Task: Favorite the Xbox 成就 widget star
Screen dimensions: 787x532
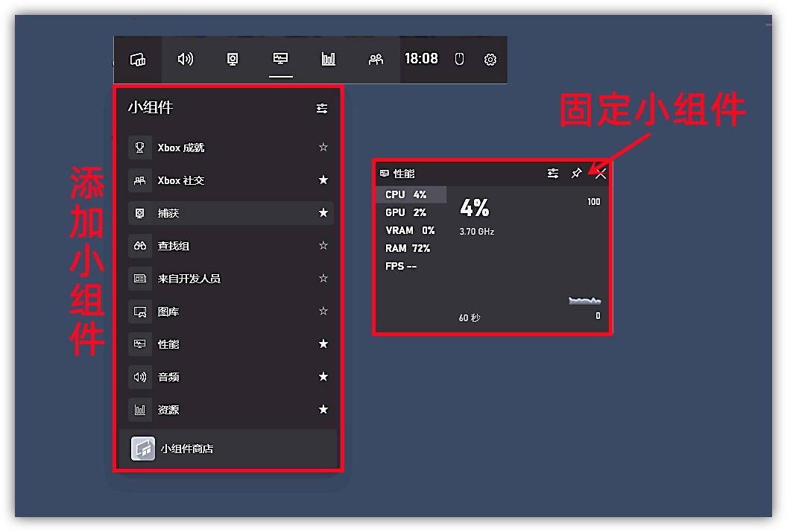Action: [323, 148]
